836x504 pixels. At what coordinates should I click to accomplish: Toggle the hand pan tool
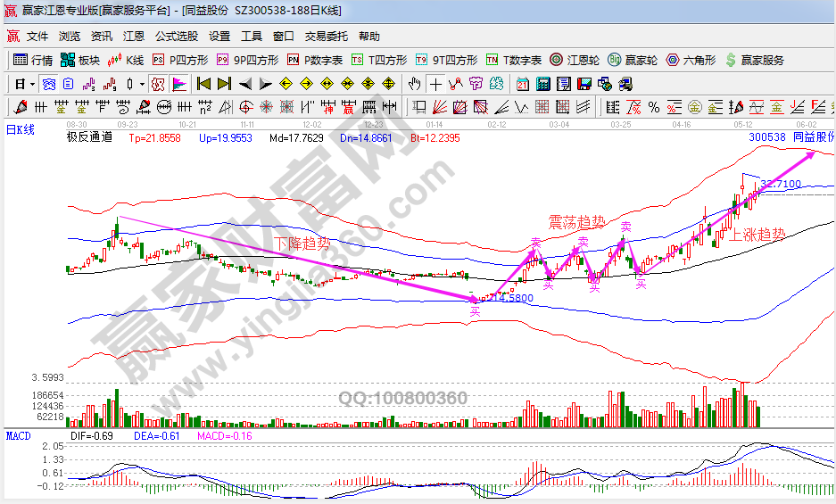(414, 84)
